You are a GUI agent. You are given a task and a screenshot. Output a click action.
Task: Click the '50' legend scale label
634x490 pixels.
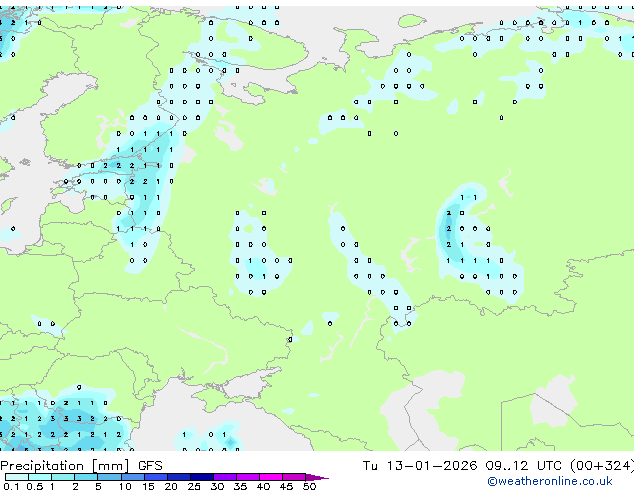tap(309, 486)
